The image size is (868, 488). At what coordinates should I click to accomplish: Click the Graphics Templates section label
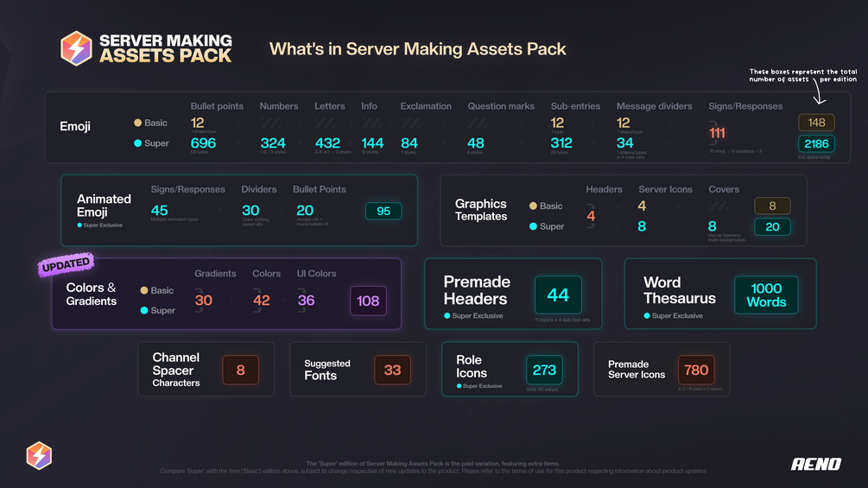coord(481,210)
